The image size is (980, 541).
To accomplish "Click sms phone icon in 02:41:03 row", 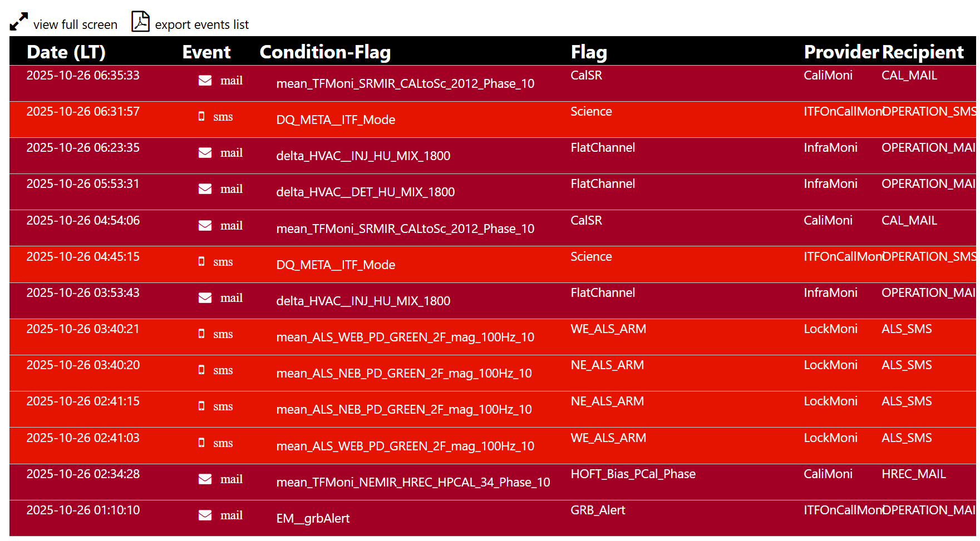I will coord(201,443).
